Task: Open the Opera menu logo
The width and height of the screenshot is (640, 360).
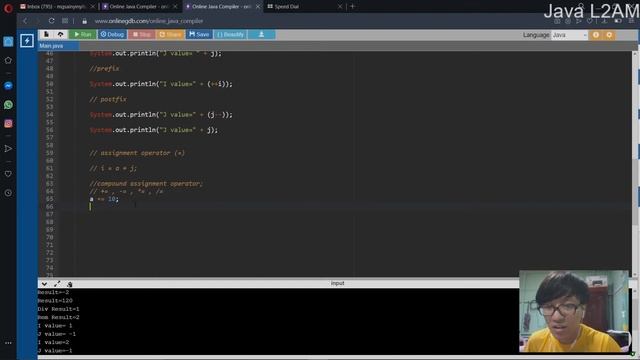Action: click(8, 7)
